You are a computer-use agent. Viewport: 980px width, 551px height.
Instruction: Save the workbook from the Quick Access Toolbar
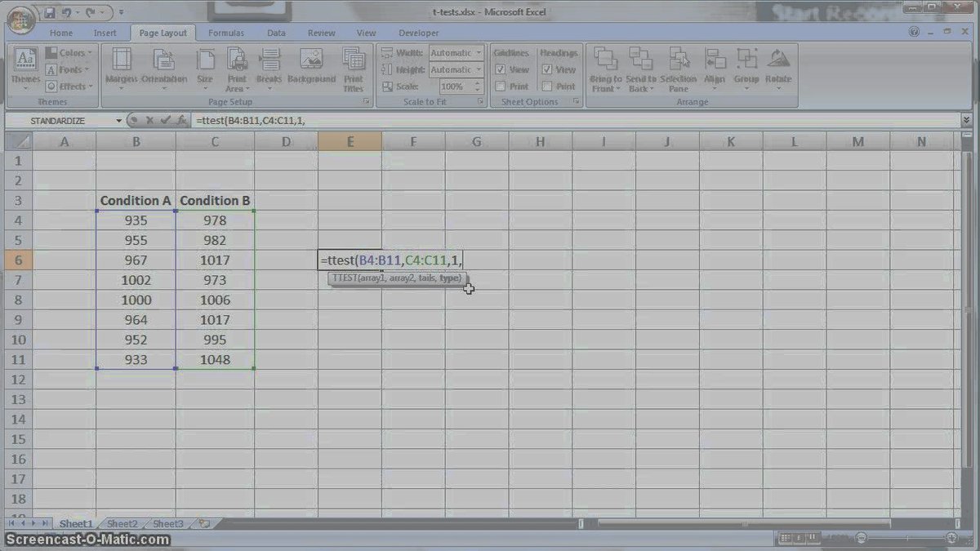coord(51,12)
